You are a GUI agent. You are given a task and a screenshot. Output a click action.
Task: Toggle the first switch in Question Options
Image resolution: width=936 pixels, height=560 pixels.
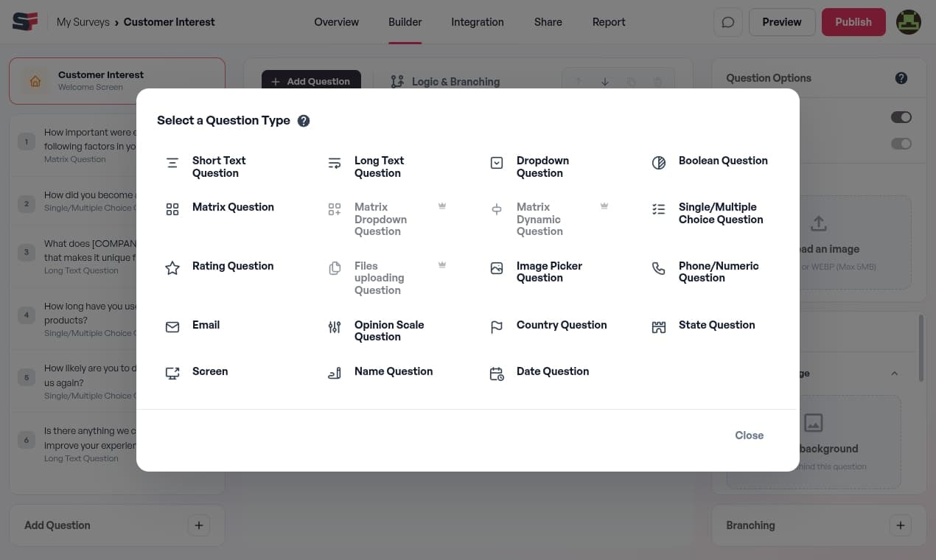point(901,117)
